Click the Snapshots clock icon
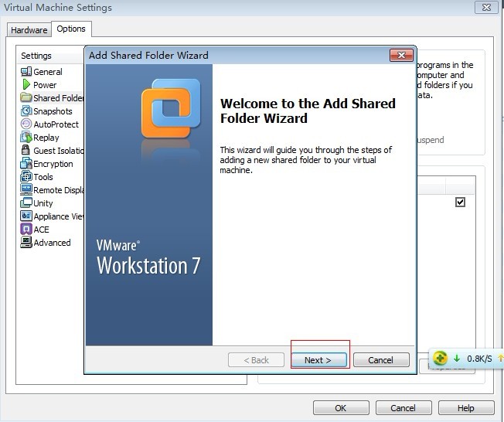The image size is (504, 422). [26, 111]
